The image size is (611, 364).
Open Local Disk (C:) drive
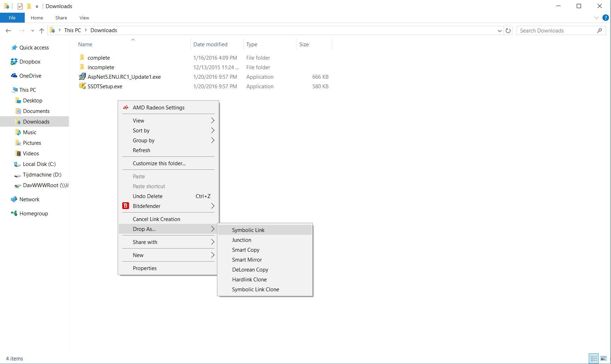pos(39,164)
